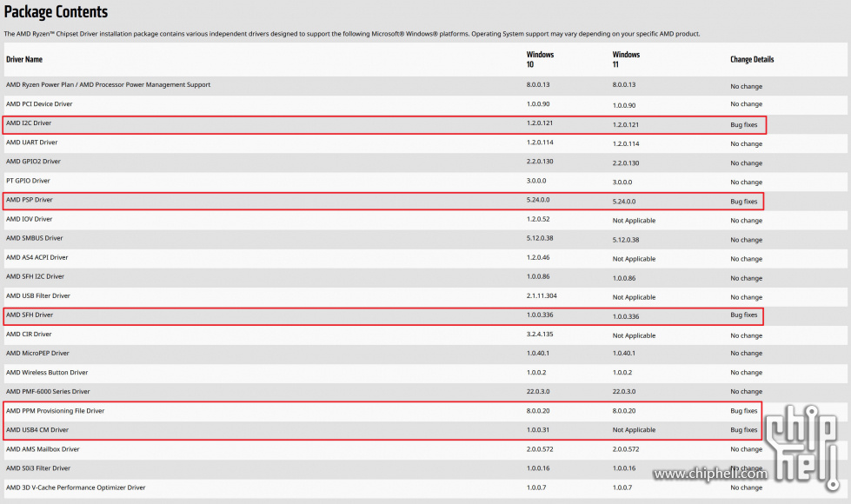This screenshot has width=851, height=504.
Task: Select the AMD USB Filter Driver name
Action: [38, 295]
